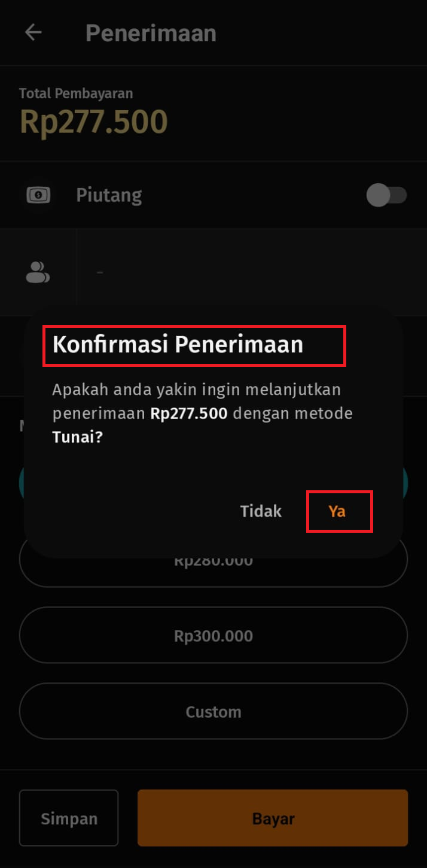Click the bold Rp277.500 in dialog message
The image size is (427, 868).
point(189,414)
